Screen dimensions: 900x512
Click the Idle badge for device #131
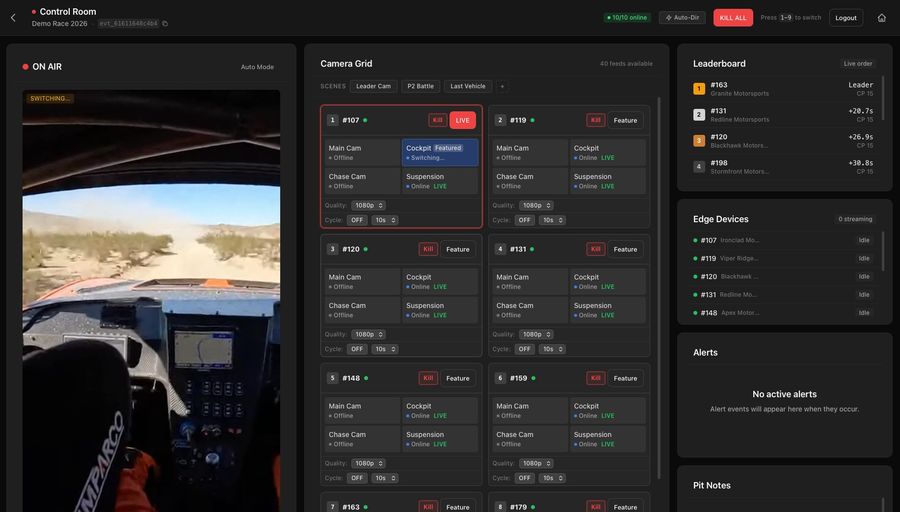(864, 294)
